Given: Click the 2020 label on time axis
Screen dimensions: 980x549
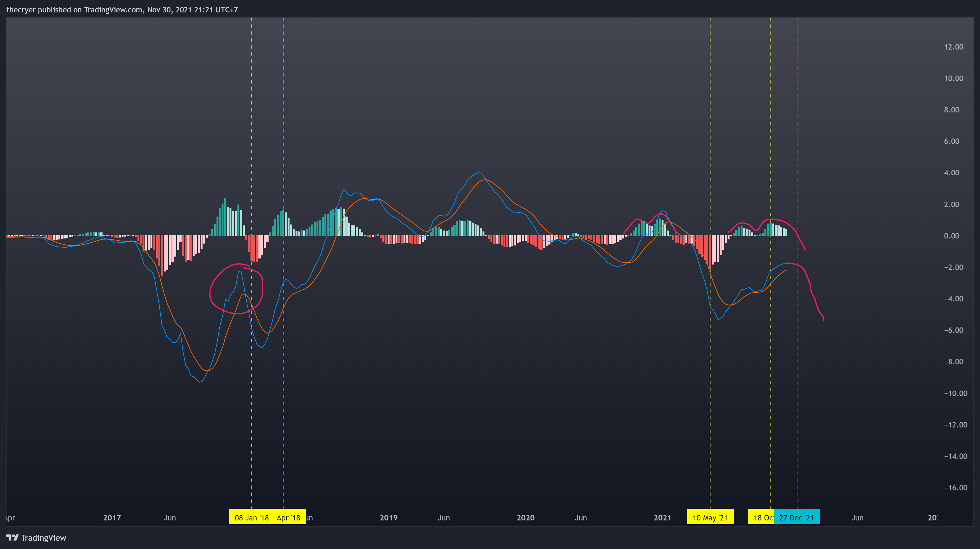Looking at the screenshot, I should click(x=525, y=518).
